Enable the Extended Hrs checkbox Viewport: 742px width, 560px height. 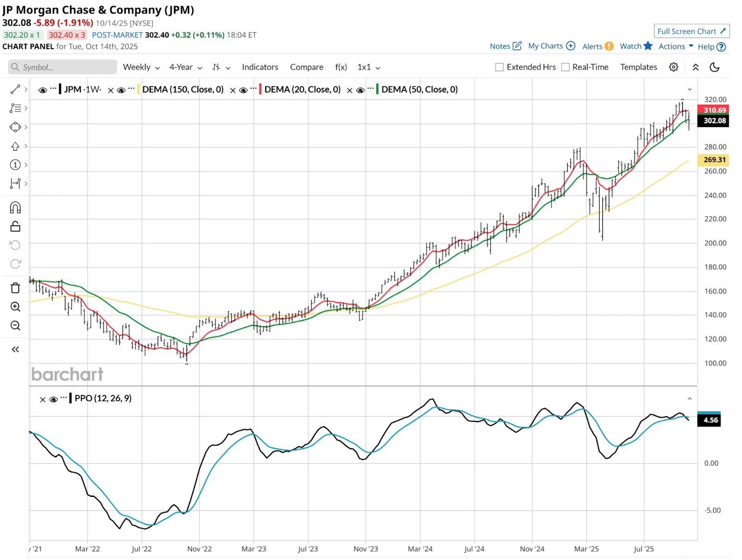click(x=499, y=67)
